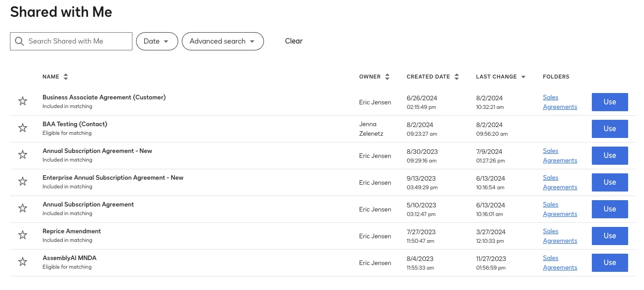Toggle star on AssemblyAI MNDA template
This screenshot has height=290, width=644.
[23, 262]
